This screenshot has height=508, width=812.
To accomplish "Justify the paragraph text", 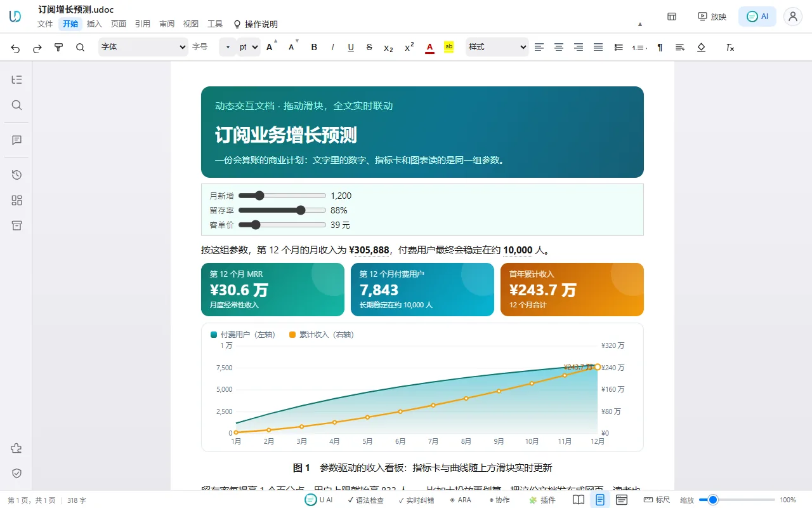I will pyautogui.click(x=598, y=48).
